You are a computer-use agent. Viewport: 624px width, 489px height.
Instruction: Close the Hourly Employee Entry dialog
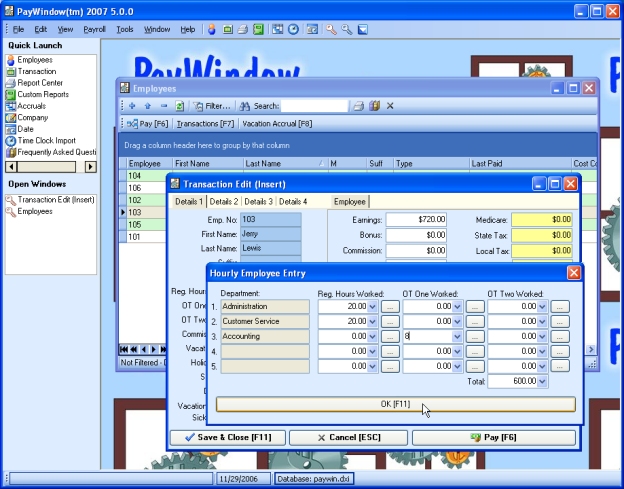(x=573, y=273)
